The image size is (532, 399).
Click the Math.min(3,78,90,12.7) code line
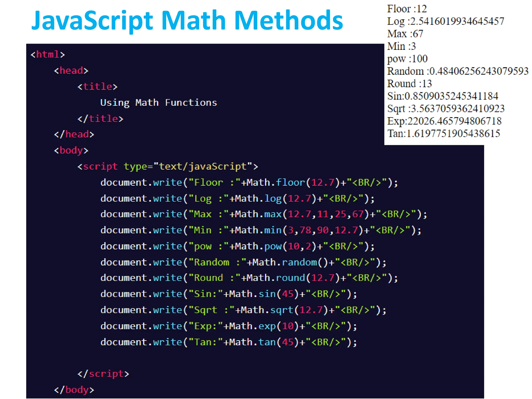pos(261,230)
